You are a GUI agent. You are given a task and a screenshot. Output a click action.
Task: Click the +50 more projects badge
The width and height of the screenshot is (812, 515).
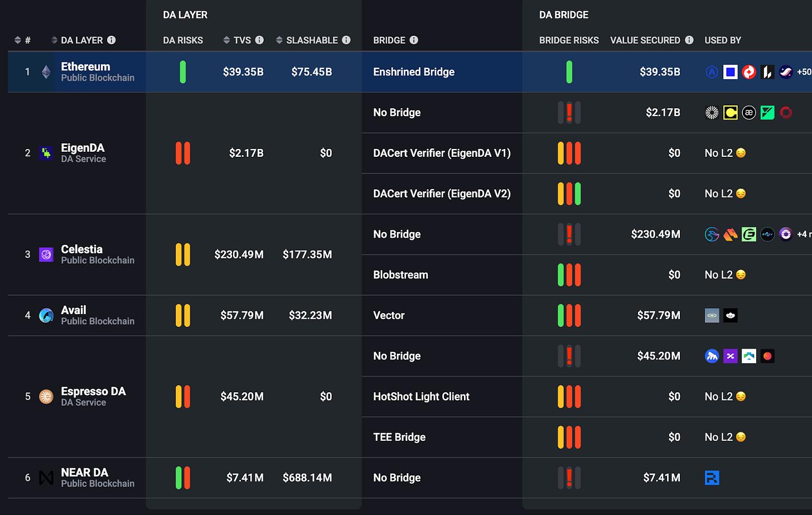pos(804,72)
